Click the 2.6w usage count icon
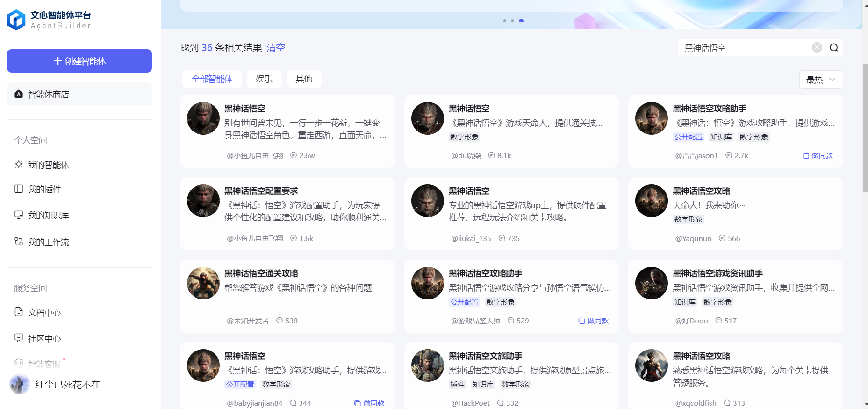This screenshot has width=868, height=409. (294, 155)
